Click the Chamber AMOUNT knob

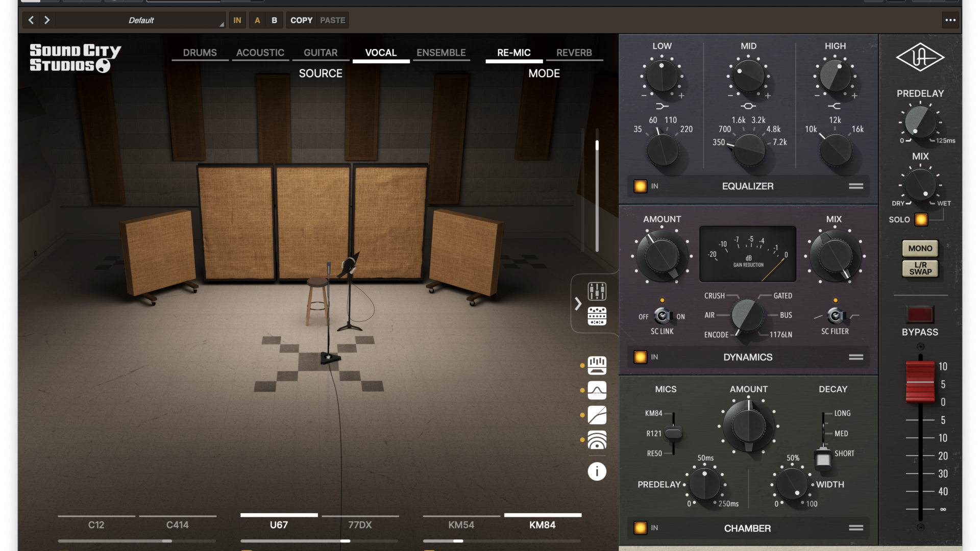click(x=748, y=425)
